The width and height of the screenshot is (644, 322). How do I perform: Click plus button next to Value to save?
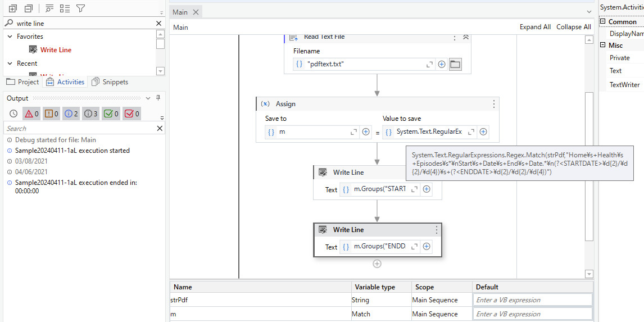[483, 132]
